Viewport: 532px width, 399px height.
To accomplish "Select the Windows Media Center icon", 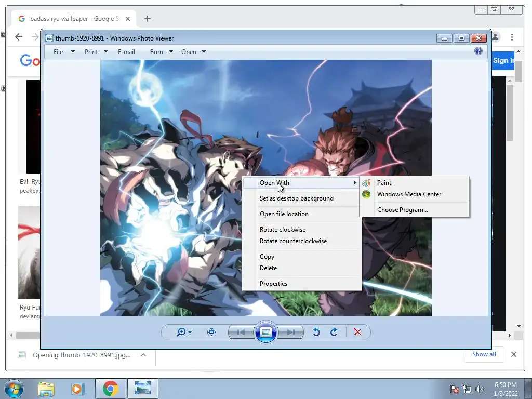I will tap(366, 194).
